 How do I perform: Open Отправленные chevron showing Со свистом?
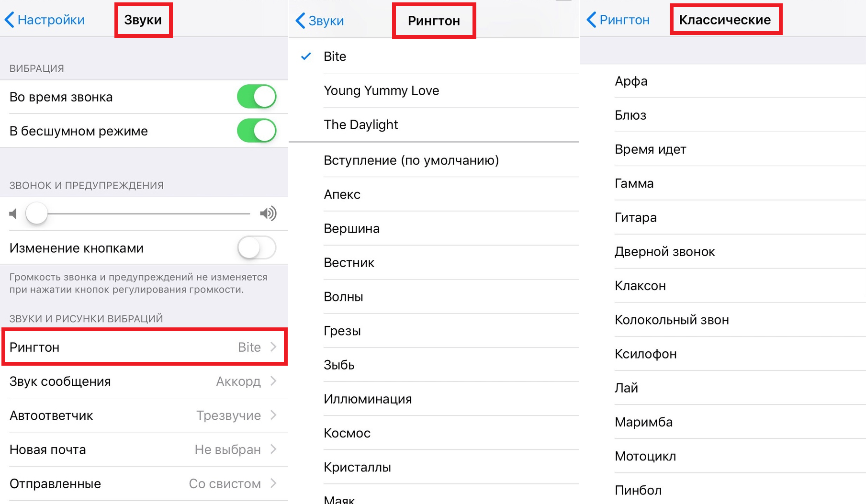273,483
